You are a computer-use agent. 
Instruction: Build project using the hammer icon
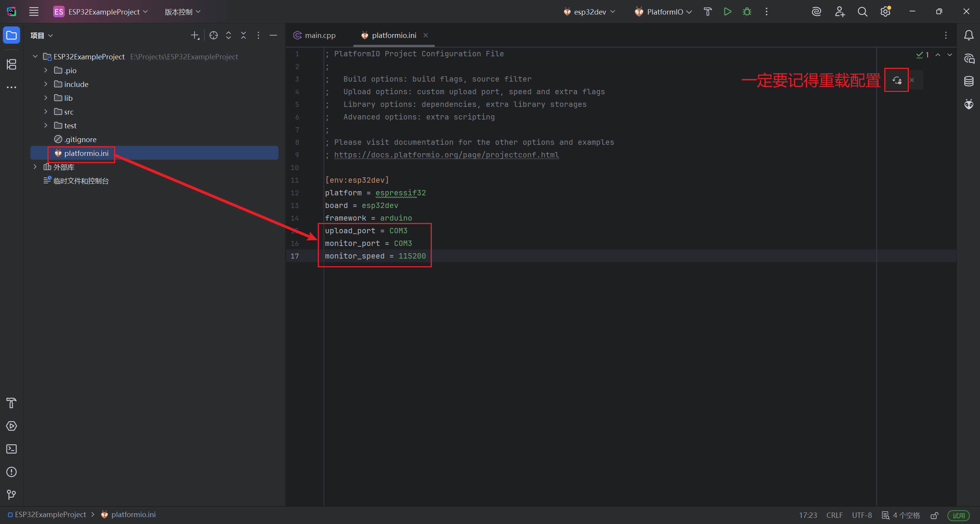[x=707, y=12]
